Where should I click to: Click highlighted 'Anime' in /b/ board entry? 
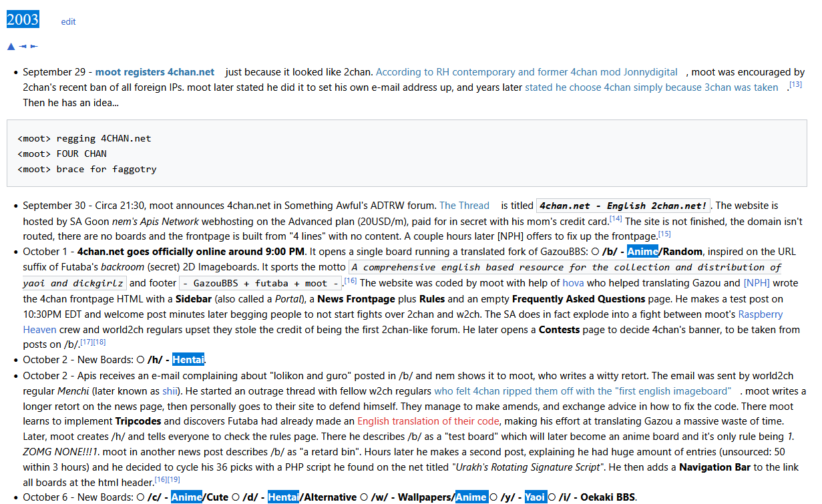pos(642,252)
